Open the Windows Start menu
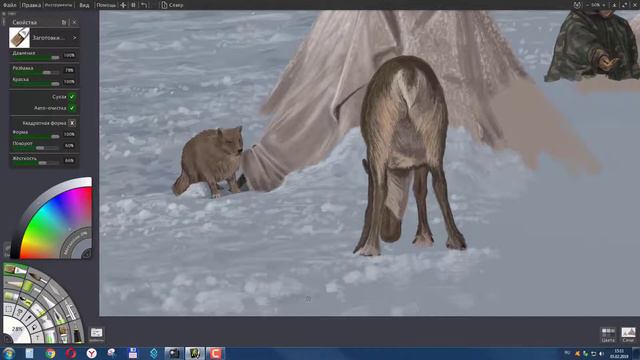 tap(8, 353)
